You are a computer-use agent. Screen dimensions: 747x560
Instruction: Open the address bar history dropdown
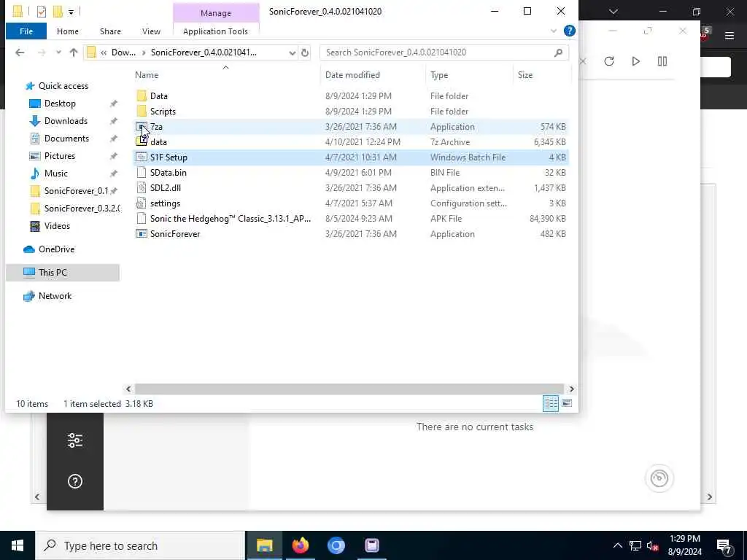coord(292,52)
